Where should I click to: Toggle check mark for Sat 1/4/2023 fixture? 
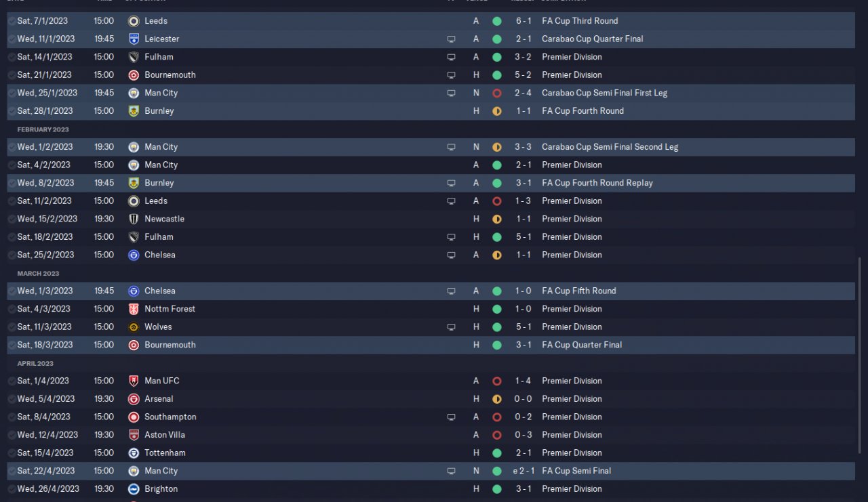(12, 381)
